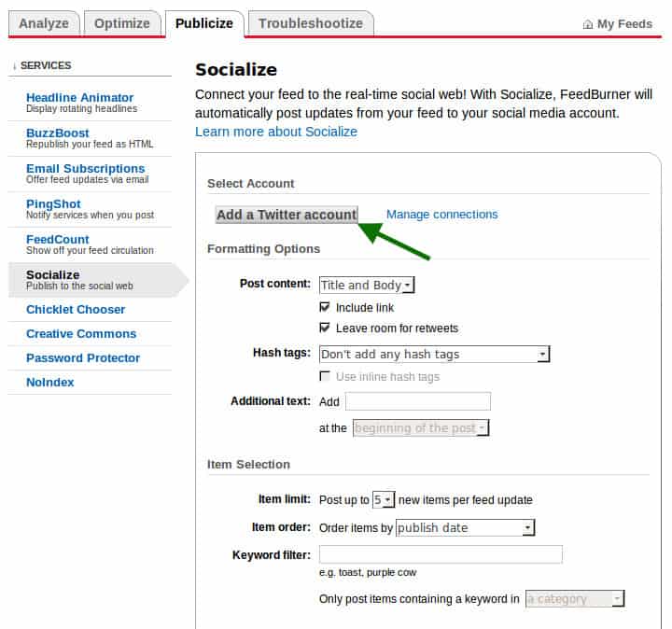Open the keyword in a category dropdown
The width and height of the screenshot is (672, 629).
(575, 598)
